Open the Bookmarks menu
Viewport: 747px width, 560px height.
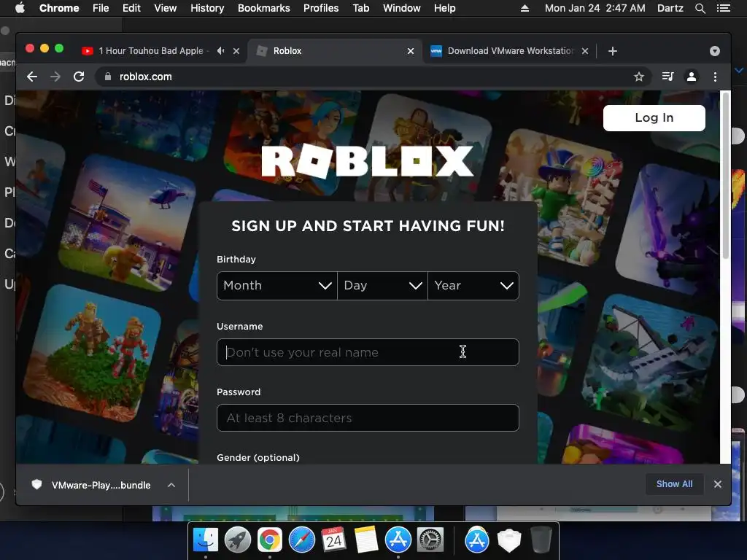(264, 8)
